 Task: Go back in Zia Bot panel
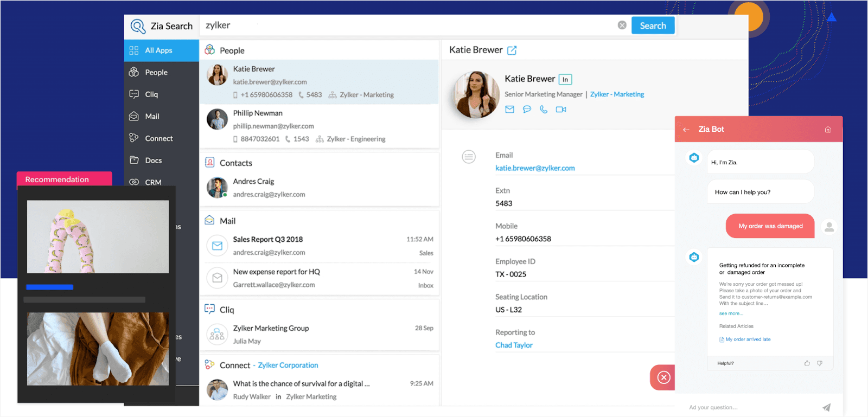tap(686, 130)
